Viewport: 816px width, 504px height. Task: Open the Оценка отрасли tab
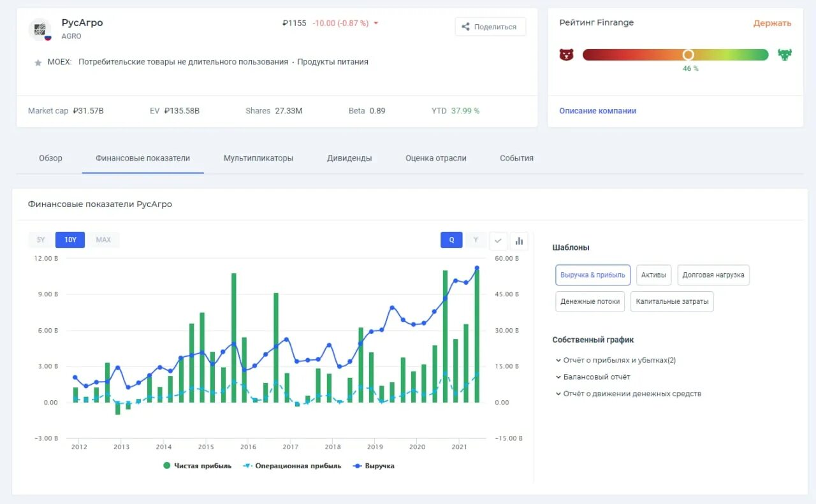click(x=436, y=158)
